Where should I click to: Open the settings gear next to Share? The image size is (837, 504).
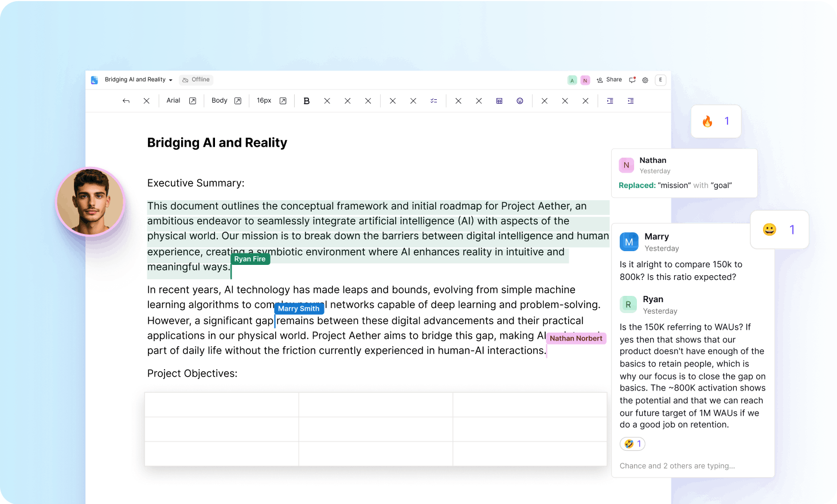646,80
